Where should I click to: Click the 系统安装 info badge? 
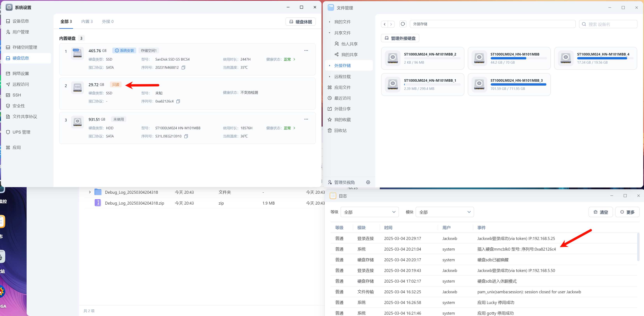[124, 50]
